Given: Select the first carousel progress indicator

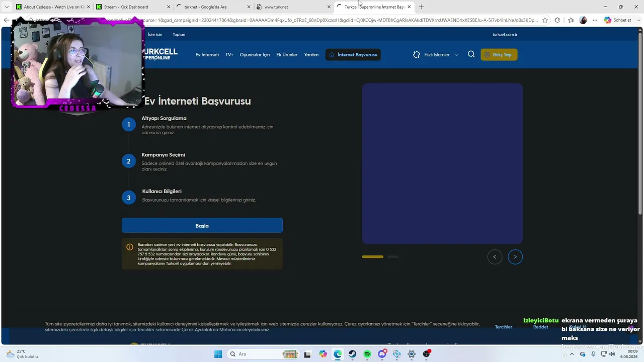Looking at the screenshot, I should 373,257.
